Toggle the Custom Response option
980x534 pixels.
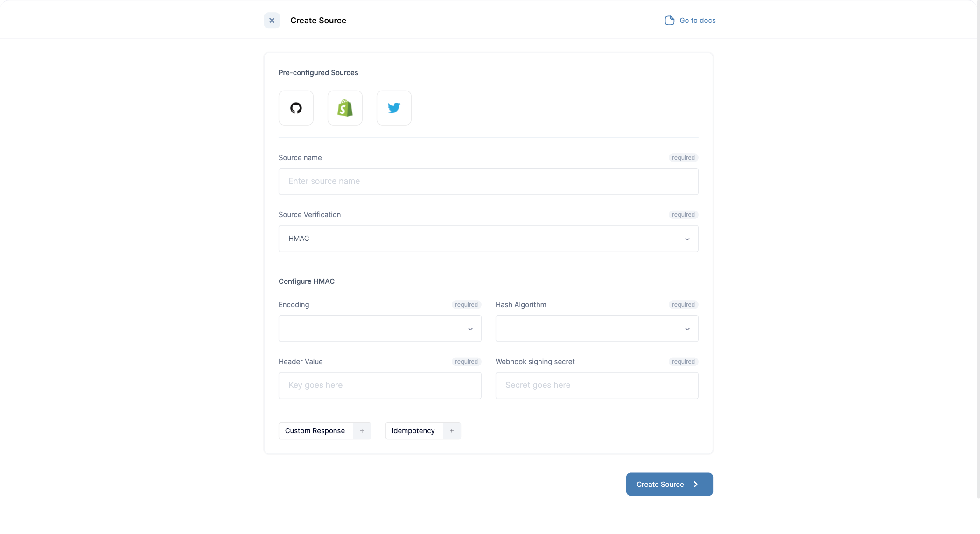click(x=315, y=431)
